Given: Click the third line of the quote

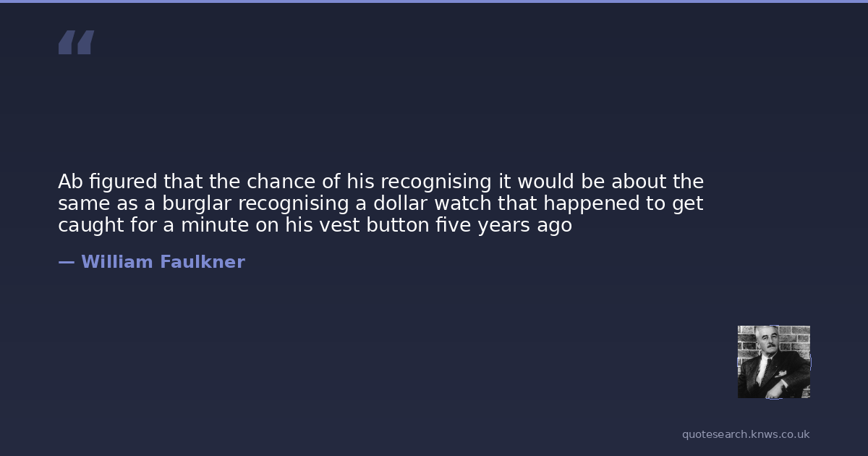Looking at the screenshot, I should pos(315,226).
